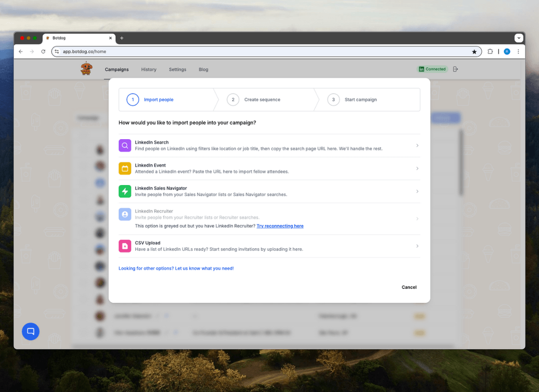The height and width of the screenshot is (392, 539).
Task: Click the Cancel button
Action: [x=409, y=287]
